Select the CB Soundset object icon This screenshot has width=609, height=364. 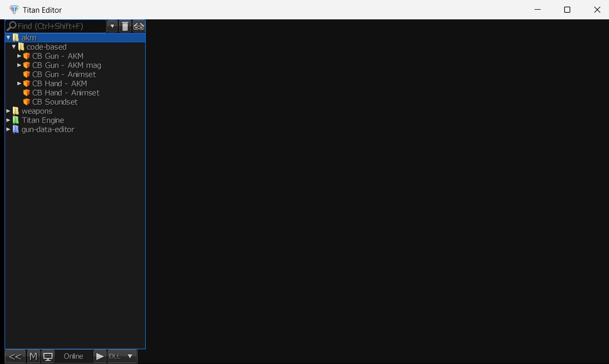(x=27, y=102)
